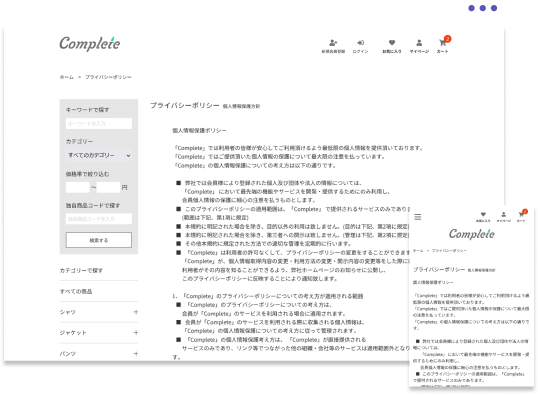Open favorites heart icon in desktop header
Viewport: 538px width, 395px height.
[392, 43]
